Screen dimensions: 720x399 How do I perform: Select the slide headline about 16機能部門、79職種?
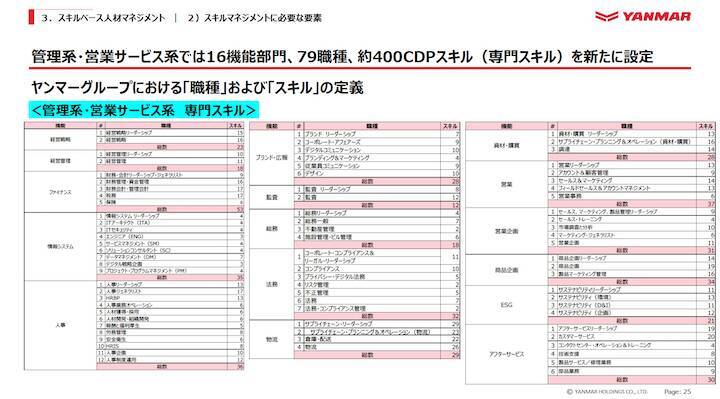342,57
